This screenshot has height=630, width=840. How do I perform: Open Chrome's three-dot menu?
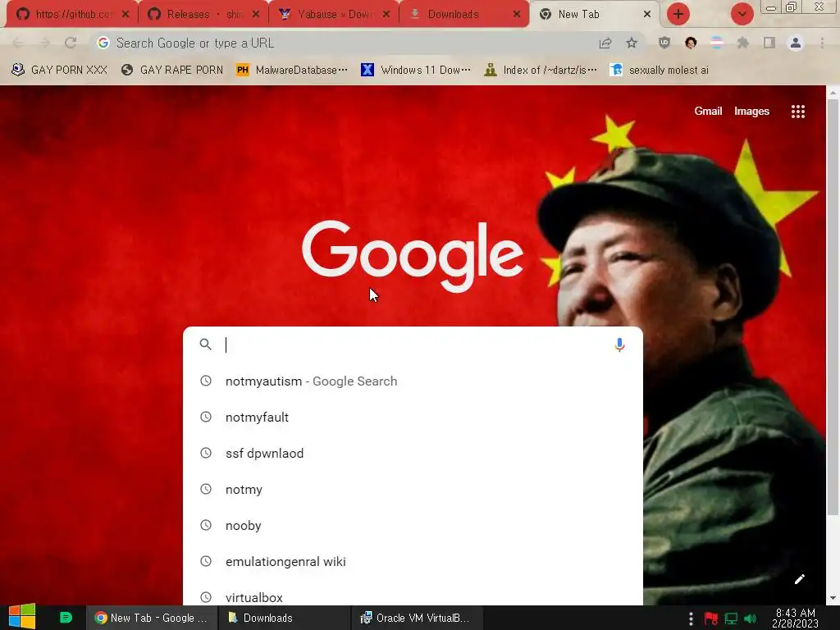822,43
